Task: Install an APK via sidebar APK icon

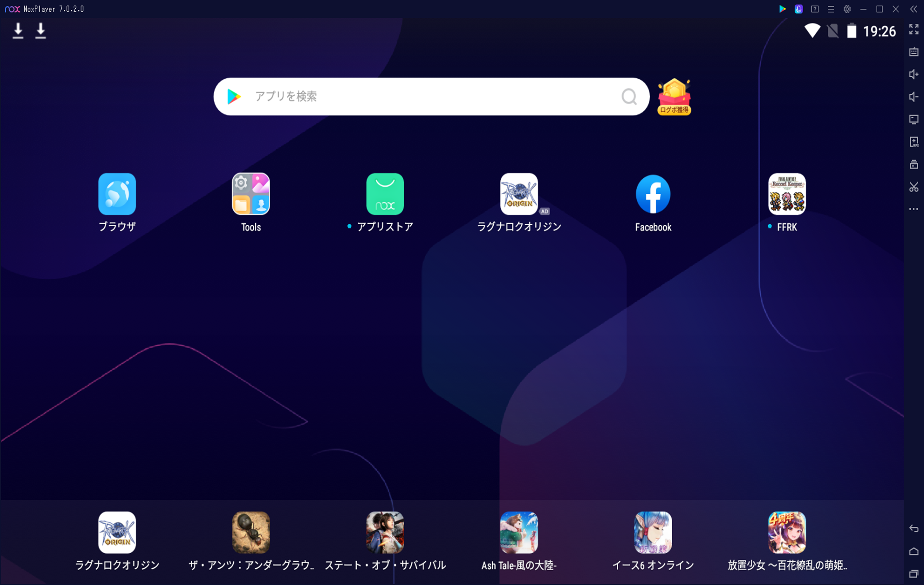Action: coord(914,142)
